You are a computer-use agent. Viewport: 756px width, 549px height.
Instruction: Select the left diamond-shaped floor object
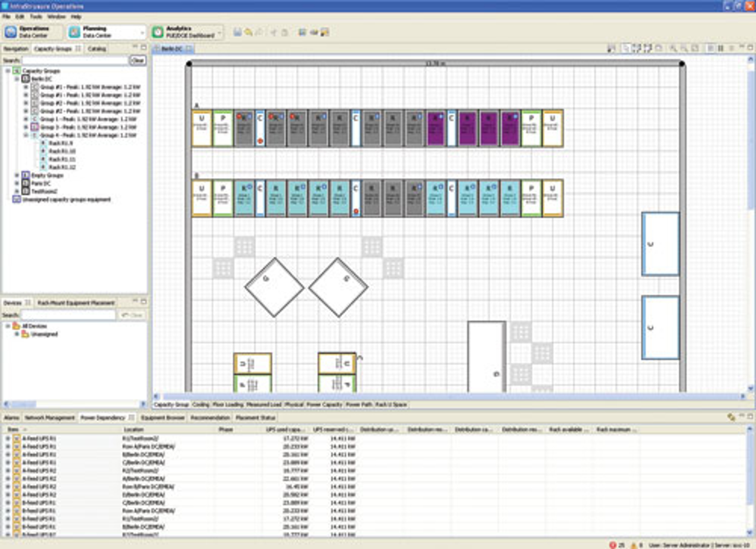pyautogui.click(x=274, y=287)
